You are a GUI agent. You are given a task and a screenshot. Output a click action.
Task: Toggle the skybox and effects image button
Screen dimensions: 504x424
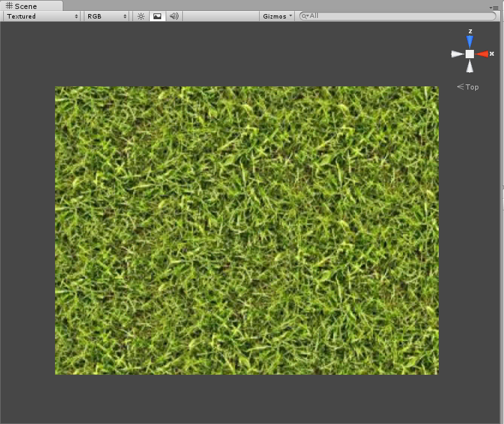pyautogui.click(x=157, y=16)
